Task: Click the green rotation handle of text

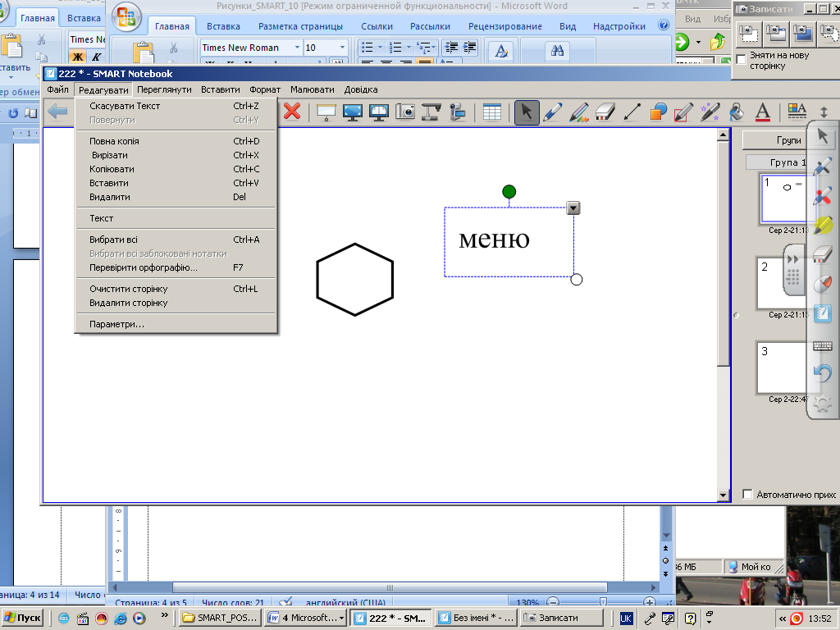Action: pyautogui.click(x=509, y=191)
